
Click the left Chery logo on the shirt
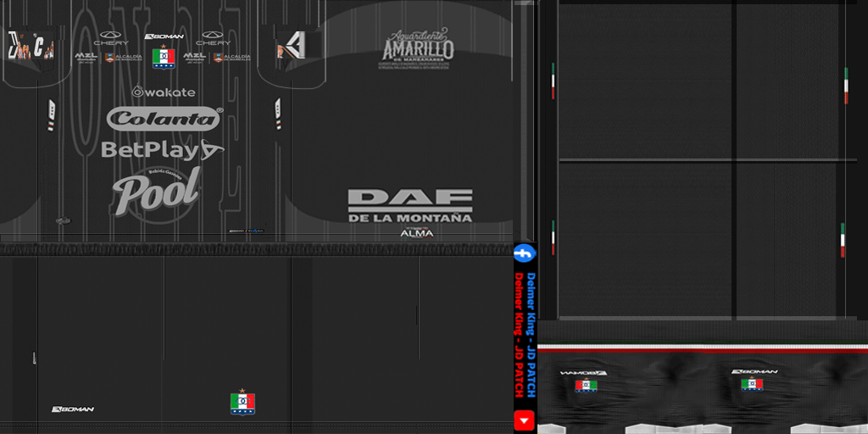pyautogui.click(x=111, y=38)
